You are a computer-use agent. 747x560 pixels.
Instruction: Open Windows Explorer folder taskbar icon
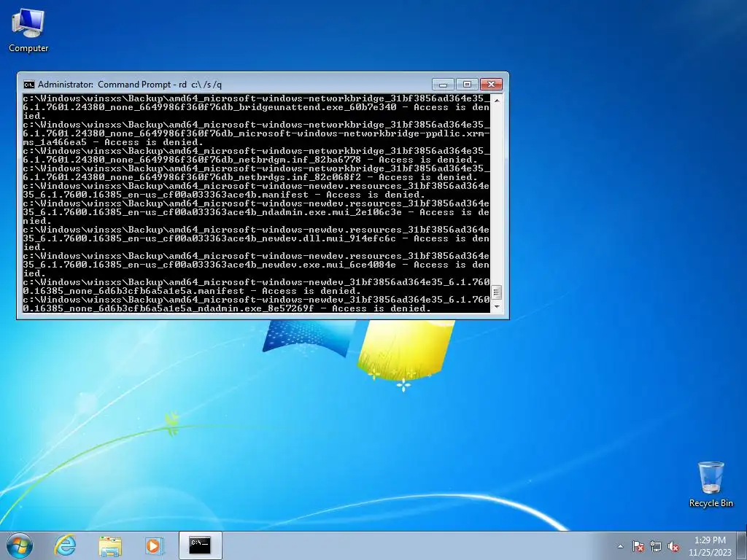pyautogui.click(x=110, y=545)
